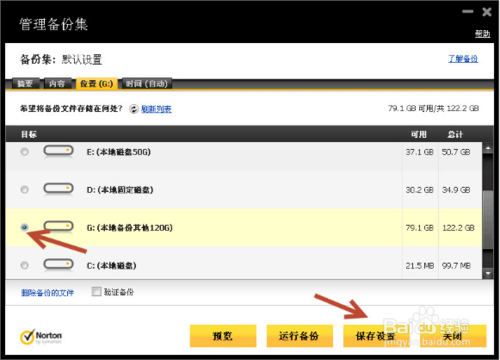Viewport: 500px width, 360px height.
Task: Minimize the backup set window
Action: point(467,12)
